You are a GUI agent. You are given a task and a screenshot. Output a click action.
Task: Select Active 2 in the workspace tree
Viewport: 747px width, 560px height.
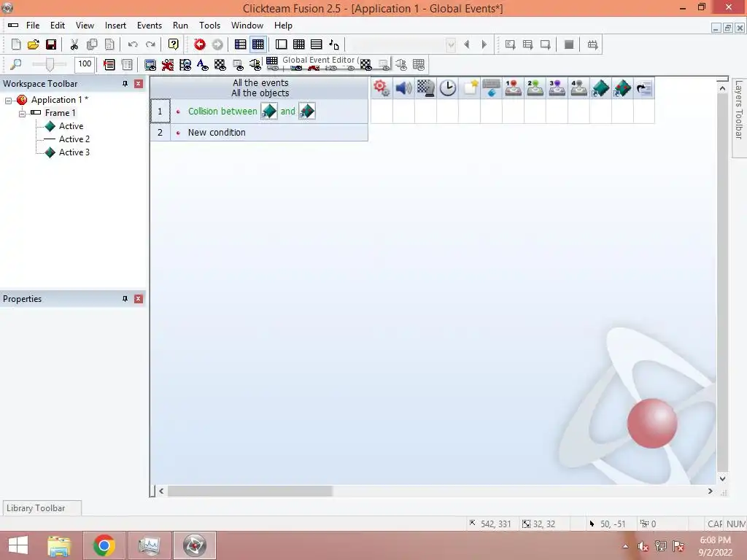[74, 139]
